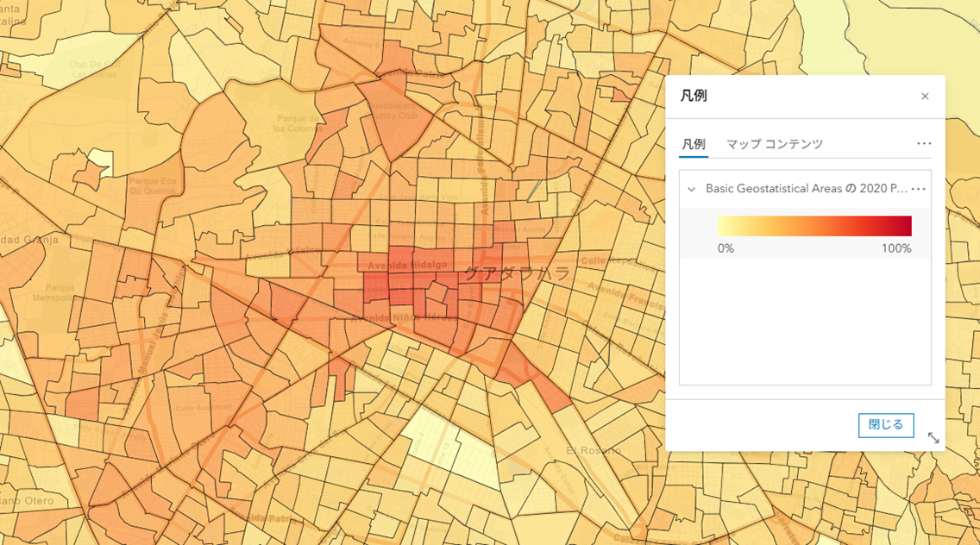Click the Avenida Niños Héroes street label
This screenshot has width=980, height=545.
coord(404,318)
